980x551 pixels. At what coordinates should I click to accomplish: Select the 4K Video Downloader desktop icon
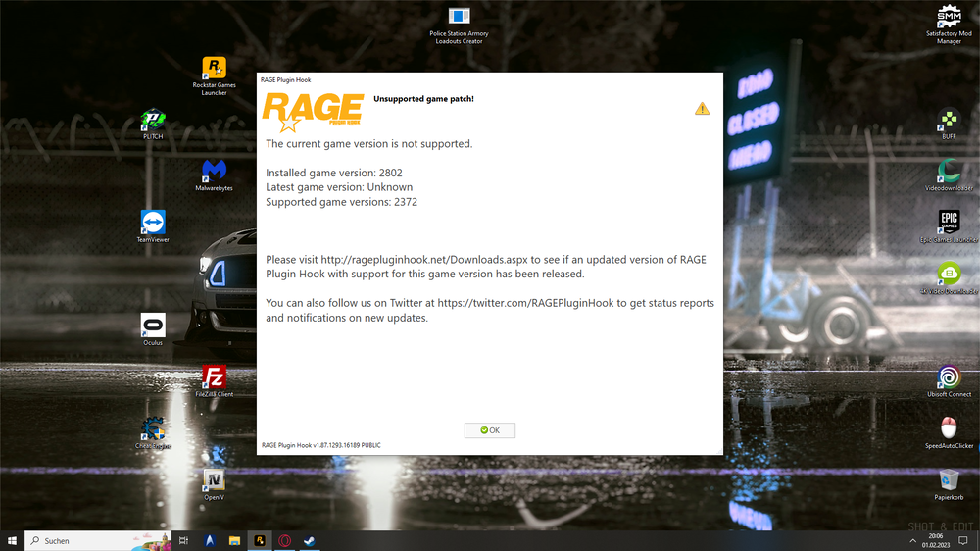click(x=949, y=278)
